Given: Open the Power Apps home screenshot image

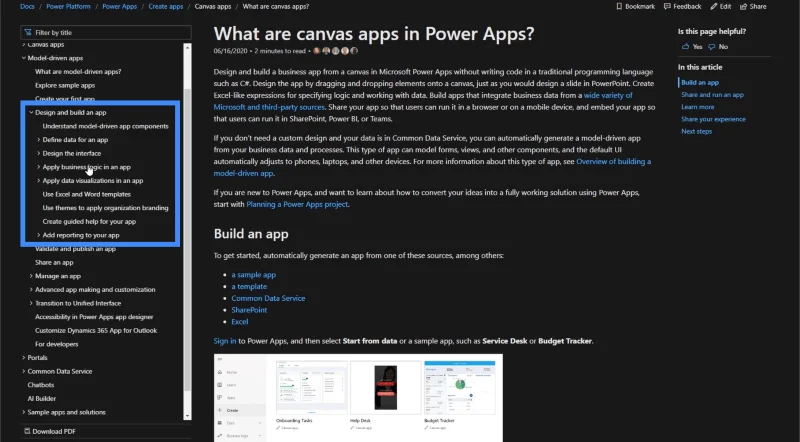Looking at the screenshot, I should click(358, 398).
